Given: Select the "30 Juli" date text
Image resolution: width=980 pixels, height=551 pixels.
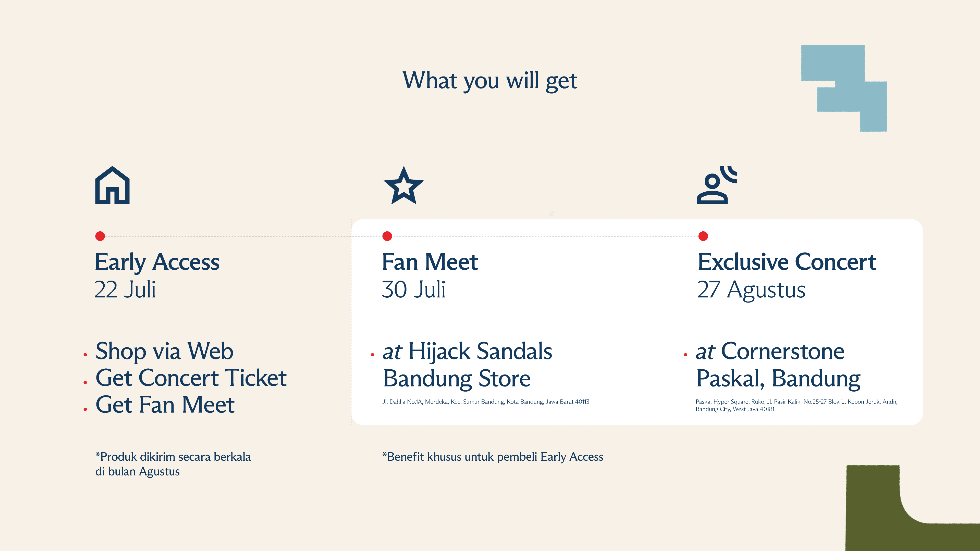Looking at the screenshot, I should point(413,290).
